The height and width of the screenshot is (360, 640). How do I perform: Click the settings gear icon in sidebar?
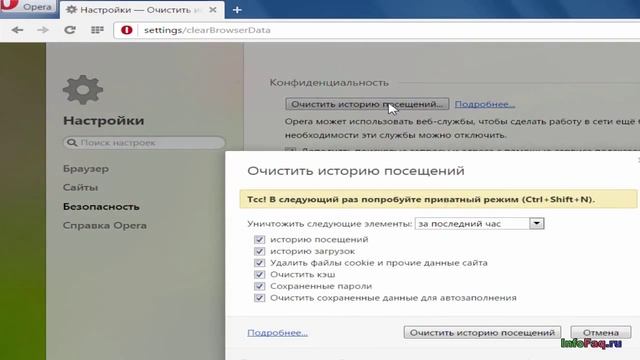pos(83,90)
